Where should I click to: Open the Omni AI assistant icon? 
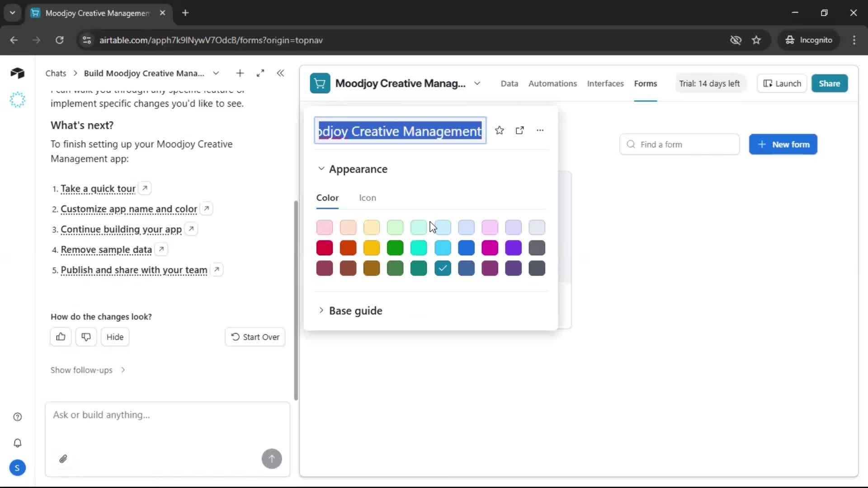click(x=17, y=99)
